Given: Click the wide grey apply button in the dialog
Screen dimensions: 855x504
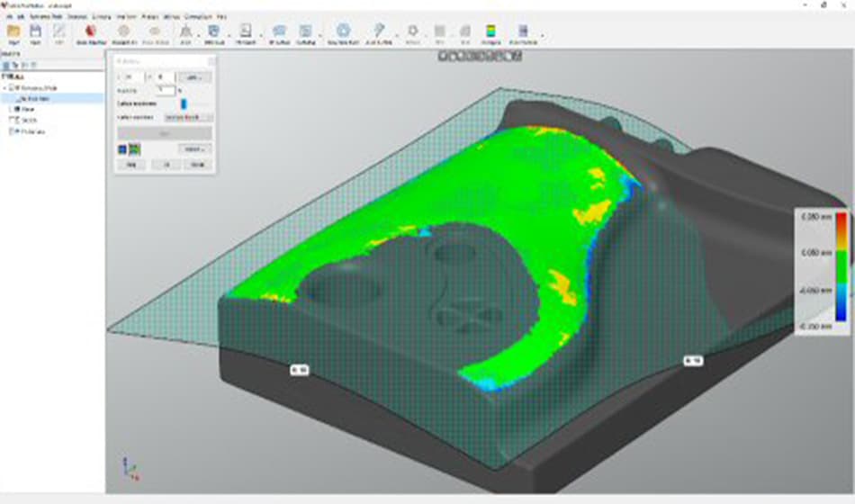Looking at the screenshot, I should pyautogui.click(x=165, y=133).
